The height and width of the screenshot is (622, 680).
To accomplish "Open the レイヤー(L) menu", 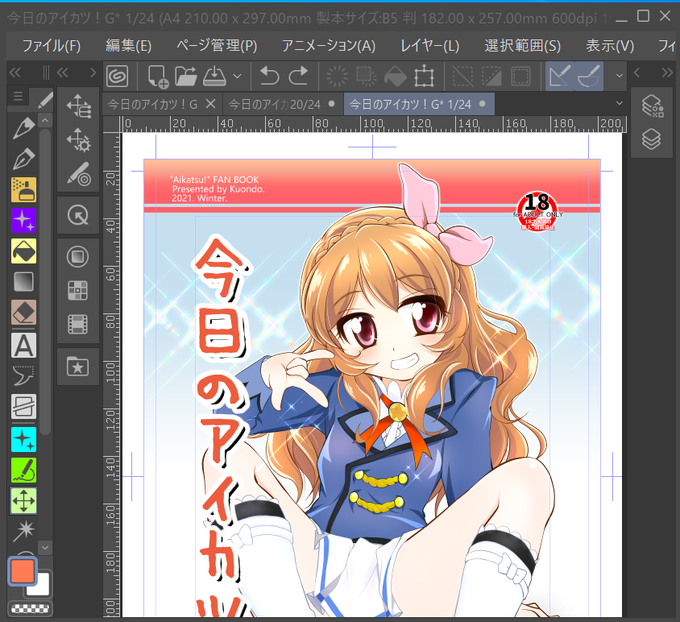I will click(429, 46).
